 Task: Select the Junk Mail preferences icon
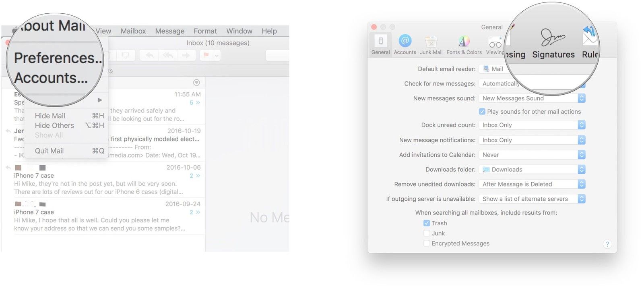[x=431, y=44]
